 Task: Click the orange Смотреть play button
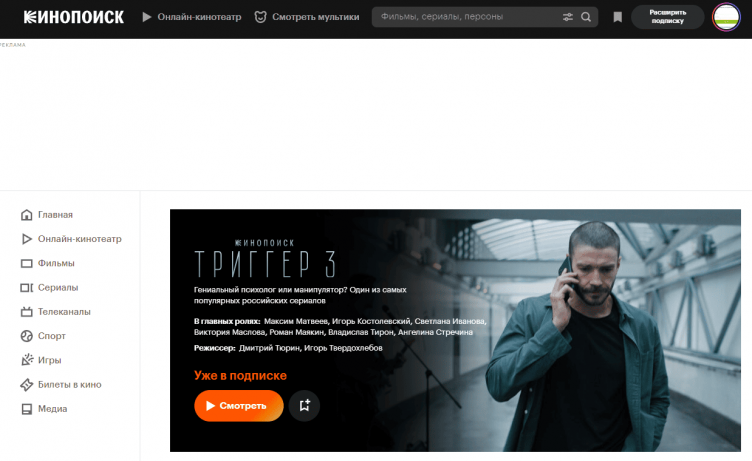pyautogui.click(x=238, y=406)
